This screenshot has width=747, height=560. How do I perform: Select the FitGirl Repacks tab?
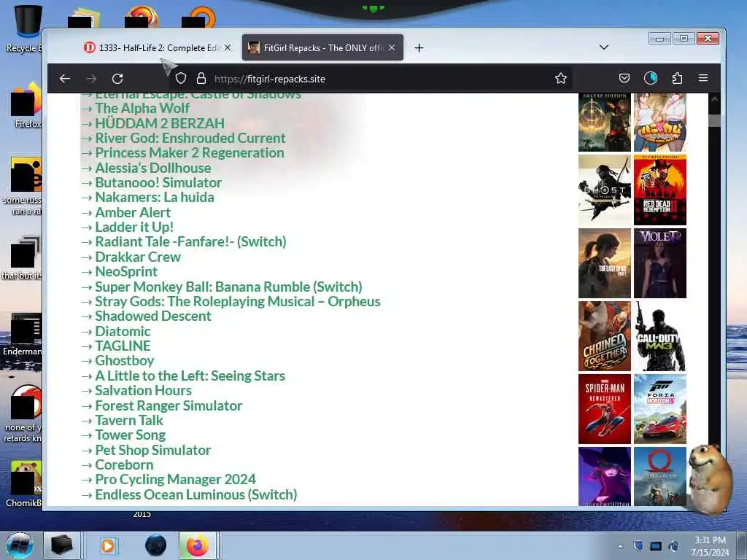[x=322, y=47]
